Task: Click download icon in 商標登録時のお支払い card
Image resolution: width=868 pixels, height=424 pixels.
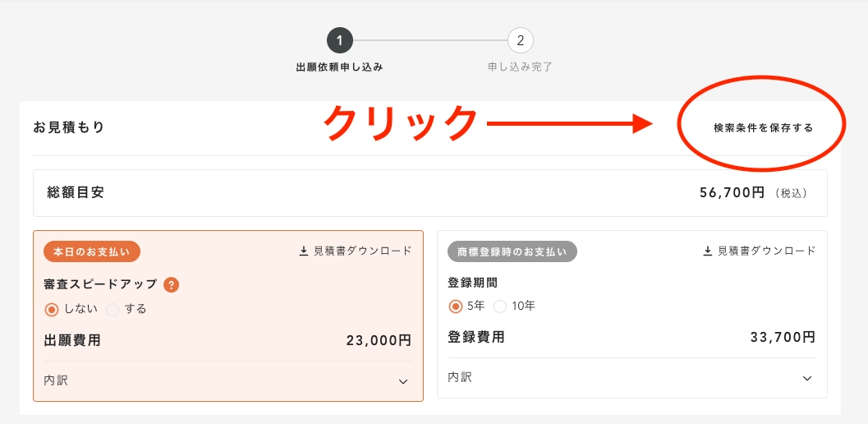Action: [x=707, y=251]
